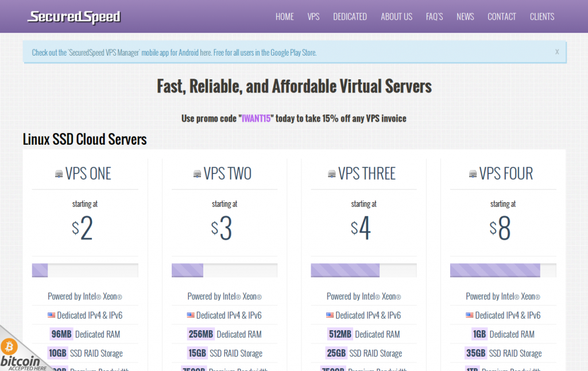Click the 1GB Dedicated RAM text
The height and width of the screenshot is (371, 588).
pyautogui.click(x=503, y=334)
